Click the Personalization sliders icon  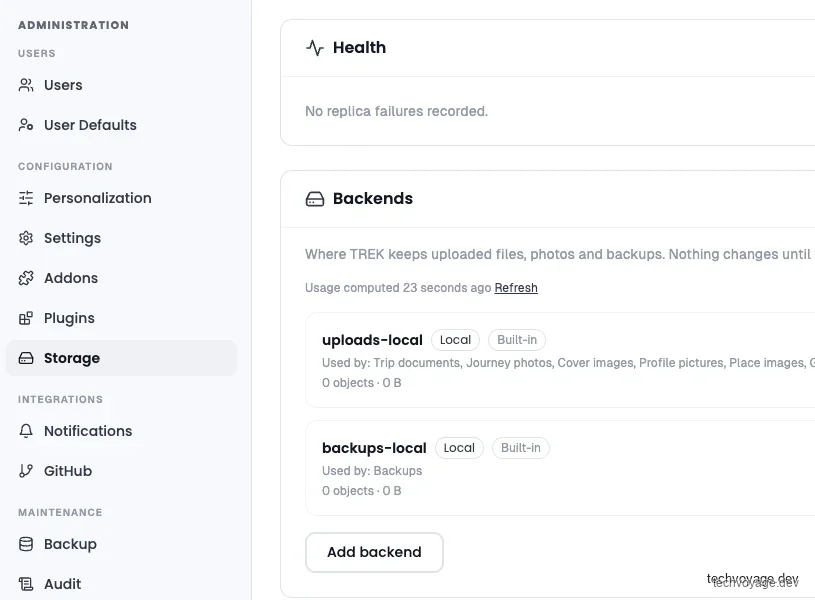(26, 198)
